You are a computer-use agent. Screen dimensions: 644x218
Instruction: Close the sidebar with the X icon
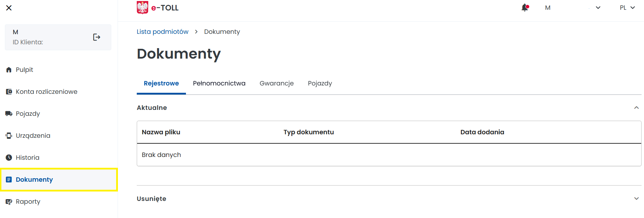(x=9, y=8)
